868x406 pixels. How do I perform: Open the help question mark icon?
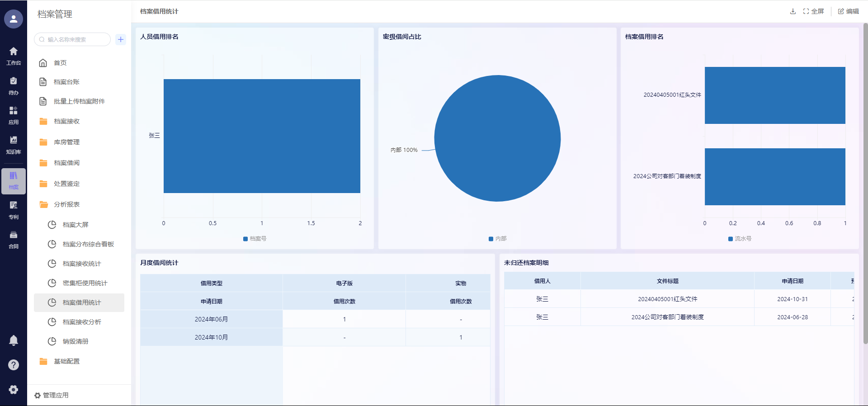[x=14, y=365]
